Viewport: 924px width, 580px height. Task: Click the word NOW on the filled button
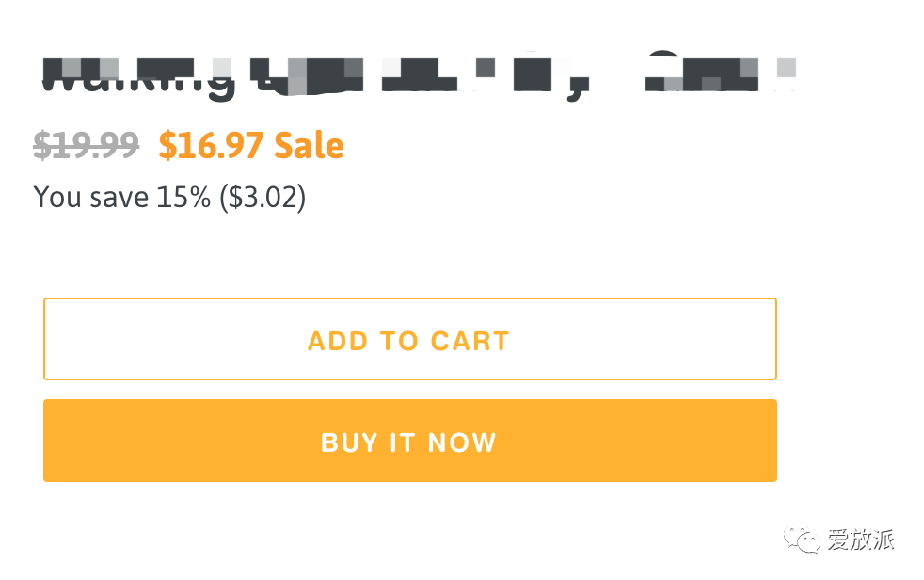click(x=461, y=442)
